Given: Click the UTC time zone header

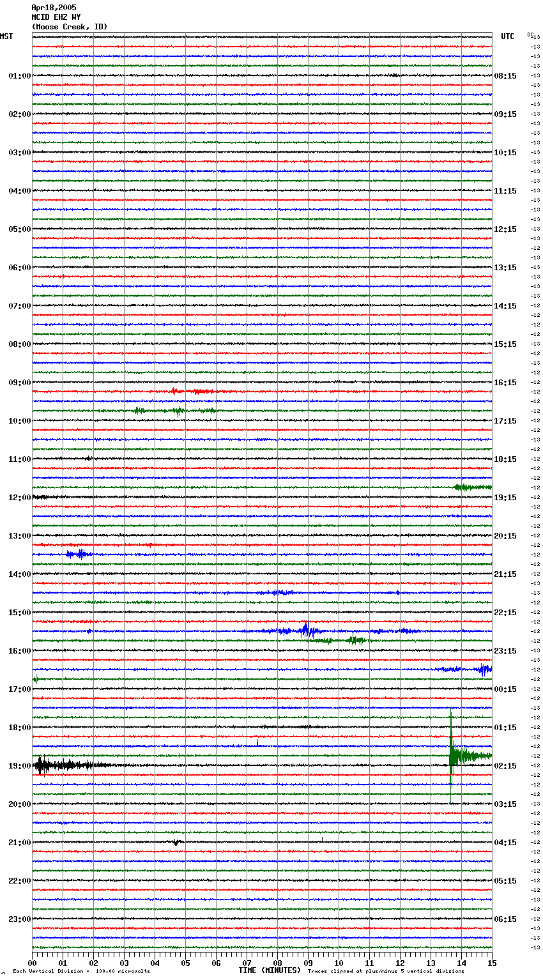Looking at the screenshot, I should [x=508, y=36].
